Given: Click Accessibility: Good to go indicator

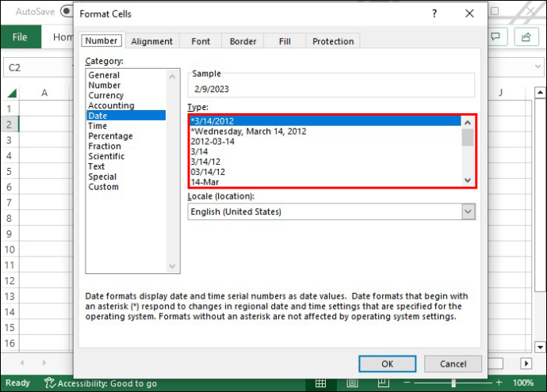Looking at the screenshot, I should (101, 383).
